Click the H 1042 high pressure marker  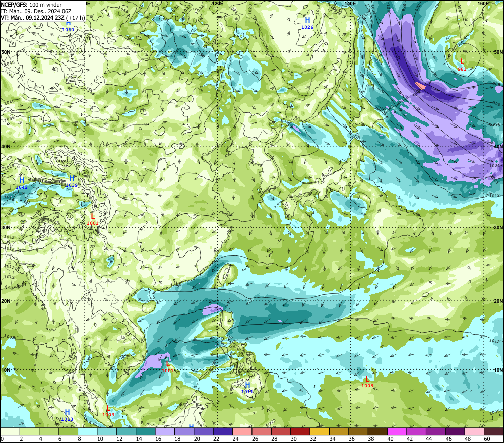tap(22, 183)
